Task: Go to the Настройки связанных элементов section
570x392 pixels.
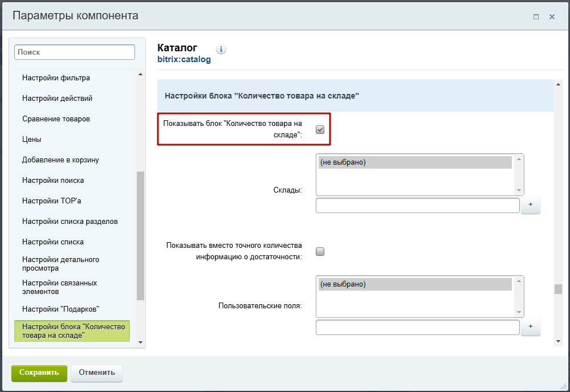Action: click(60, 287)
